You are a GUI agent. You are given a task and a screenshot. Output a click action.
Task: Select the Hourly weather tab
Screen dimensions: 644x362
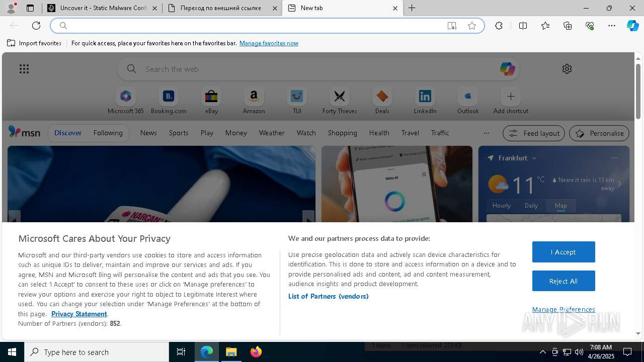[x=502, y=205]
